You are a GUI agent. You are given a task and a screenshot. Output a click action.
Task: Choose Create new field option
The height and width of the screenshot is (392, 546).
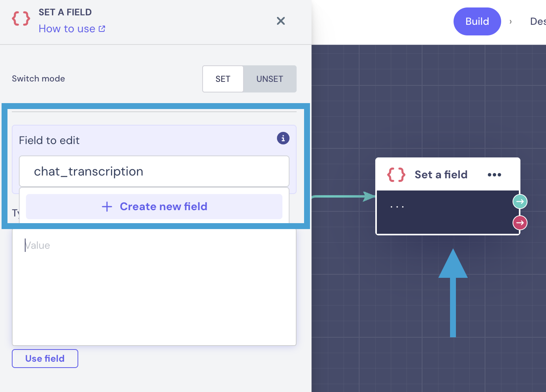coord(163,207)
